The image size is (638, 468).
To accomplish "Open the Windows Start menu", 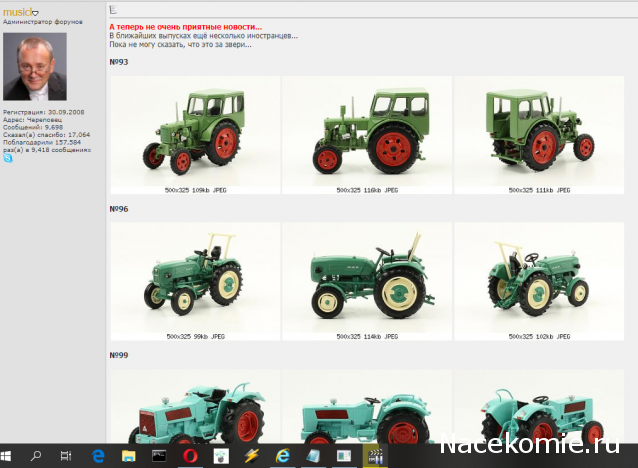I will pyautogui.click(x=6, y=456).
